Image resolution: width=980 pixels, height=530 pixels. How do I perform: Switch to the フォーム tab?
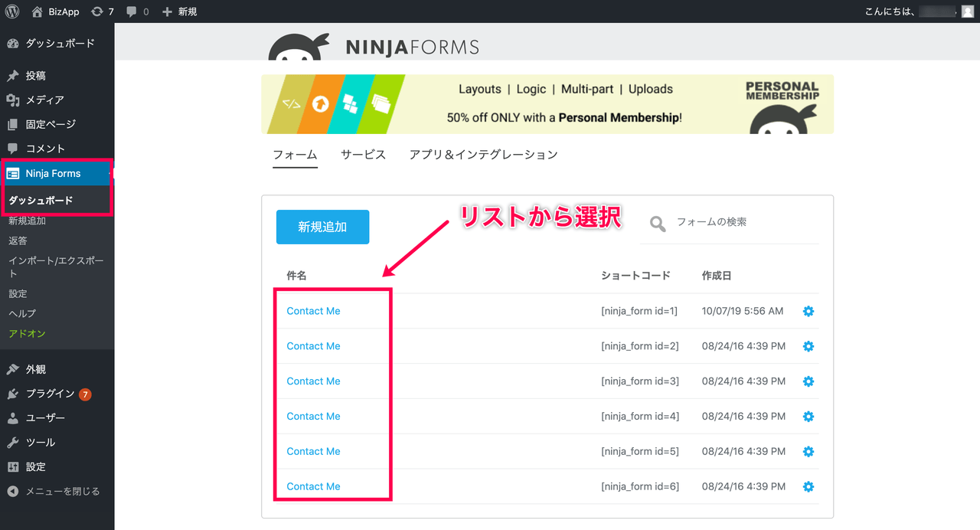coord(295,155)
